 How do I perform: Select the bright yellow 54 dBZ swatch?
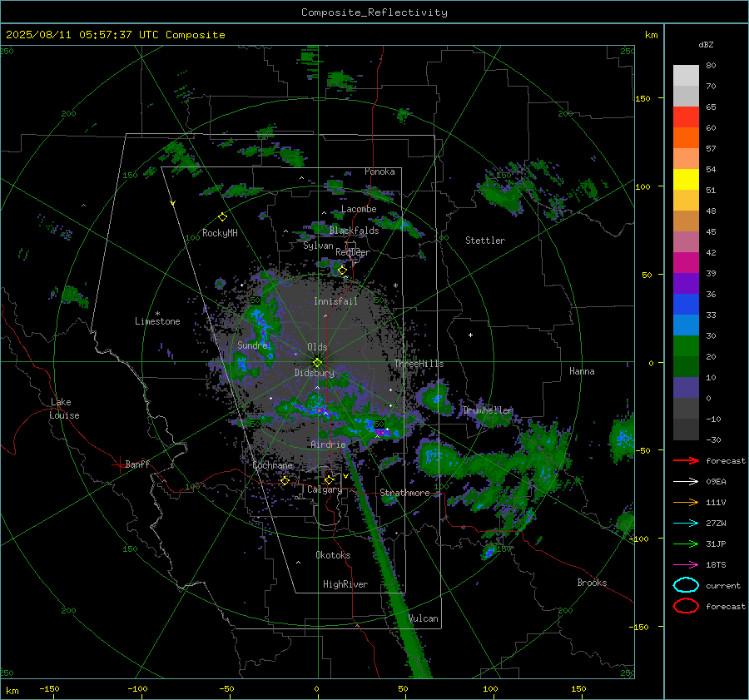[686, 179]
